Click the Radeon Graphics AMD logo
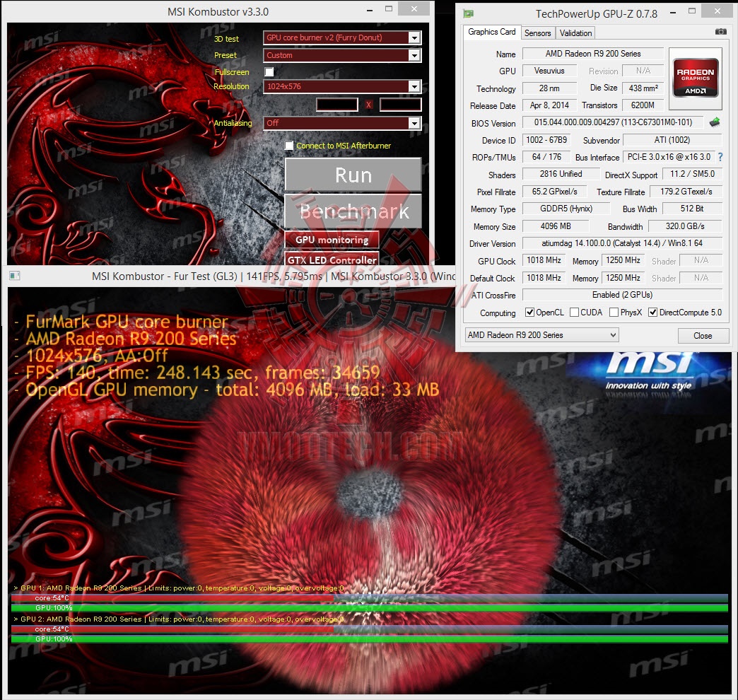The width and height of the screenshot is (738, 700). point(695,77)
